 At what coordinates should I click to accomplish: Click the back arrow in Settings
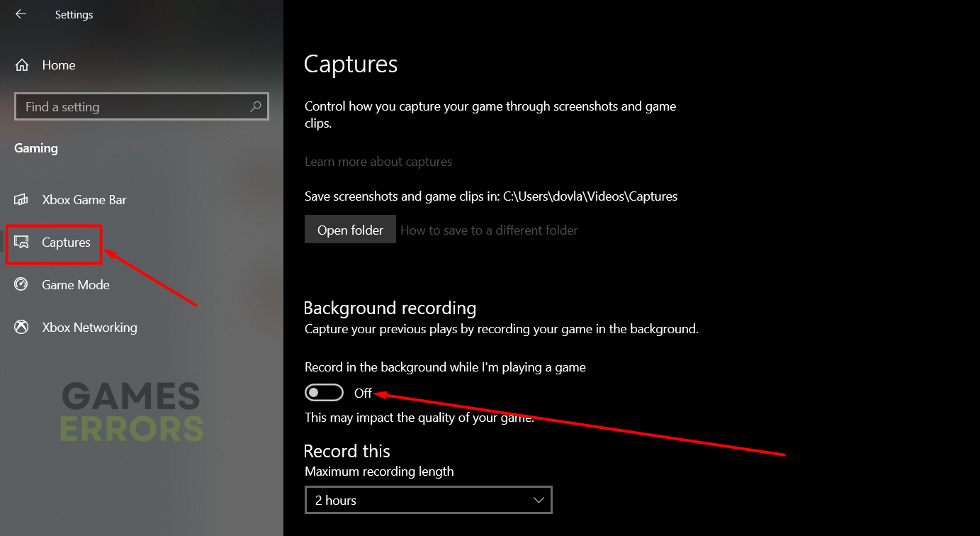pos(21,14)
